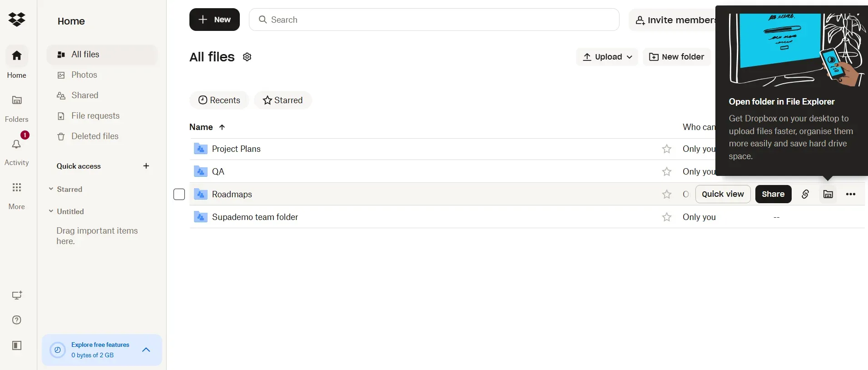Screen dimensions: 868x370
Task: Collapse the Explore free features banner
Action: pyautogui.click(x=145, y=350)
